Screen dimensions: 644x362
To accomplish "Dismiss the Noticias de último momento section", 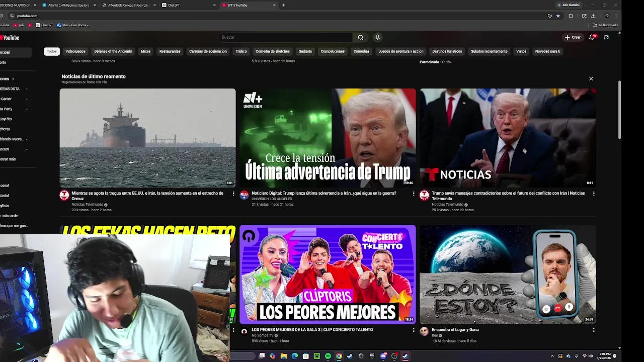I will point(591,78).
